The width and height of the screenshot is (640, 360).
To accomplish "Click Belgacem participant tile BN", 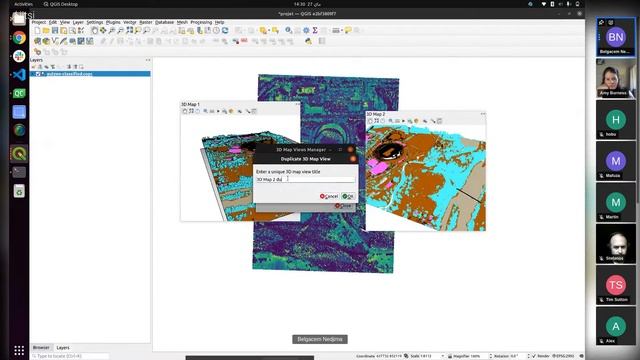I will [x=616, y=37].
